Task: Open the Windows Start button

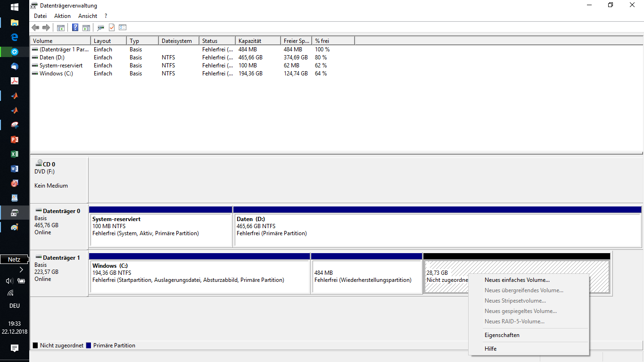Action: [15, 7]
